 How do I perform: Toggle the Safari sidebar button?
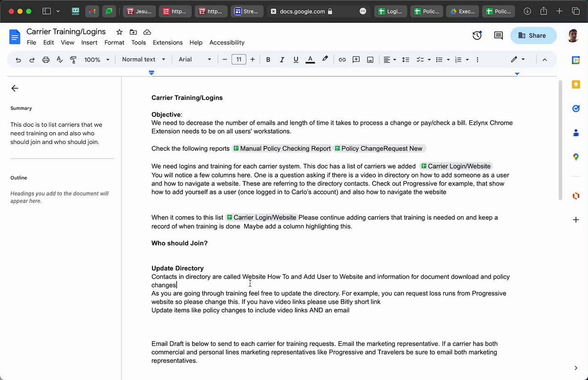[x=46, y=11]
